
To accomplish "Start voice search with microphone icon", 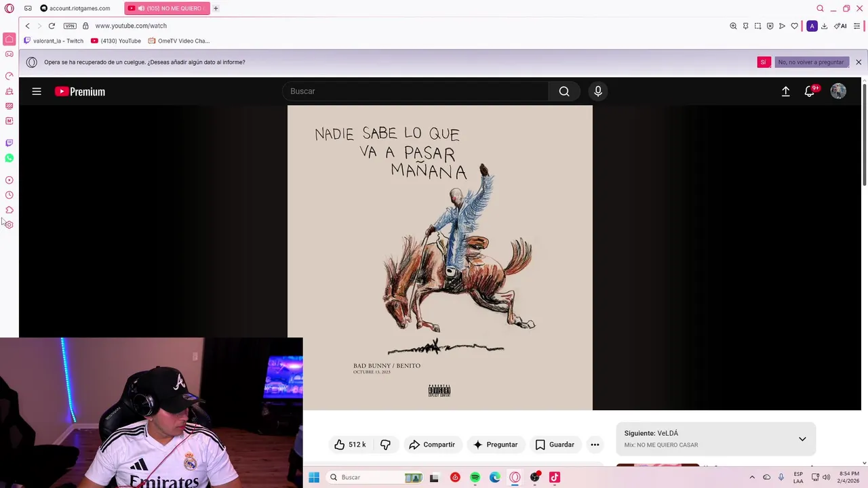I will (598, 91).
